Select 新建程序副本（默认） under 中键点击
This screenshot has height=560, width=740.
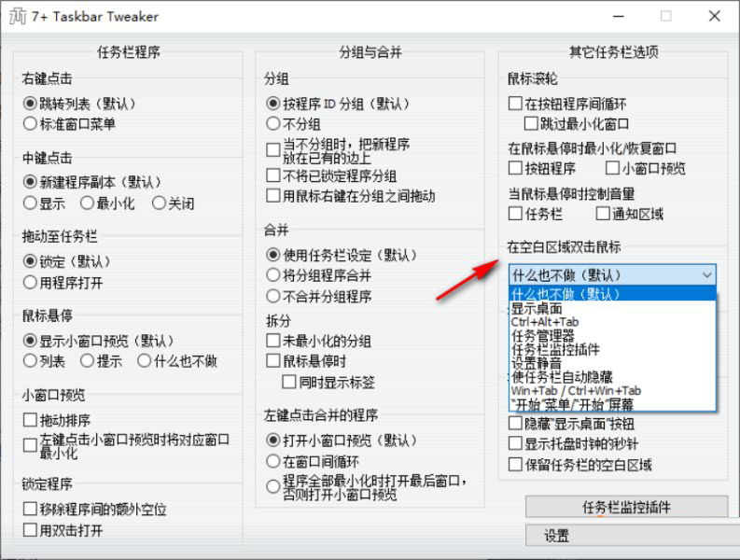[30, 182]
